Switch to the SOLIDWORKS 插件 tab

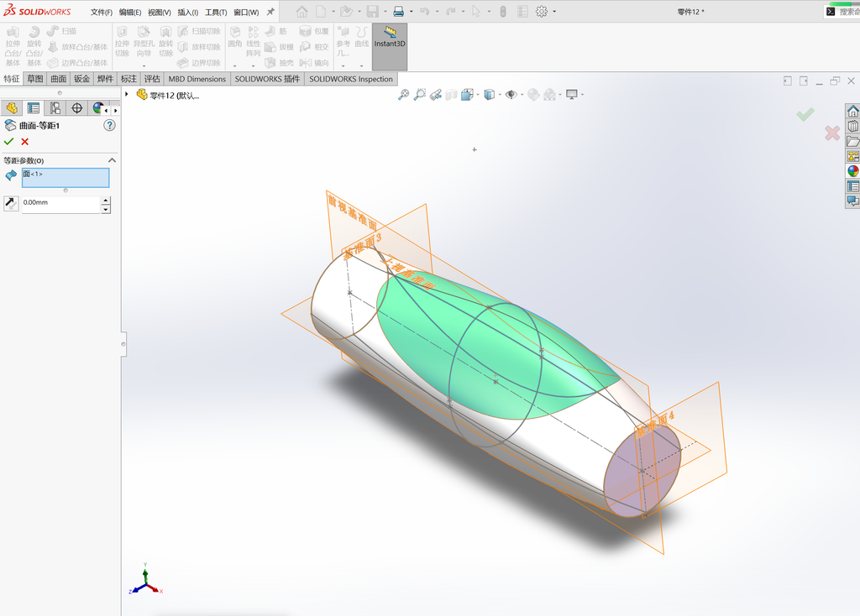pos(267,79)
